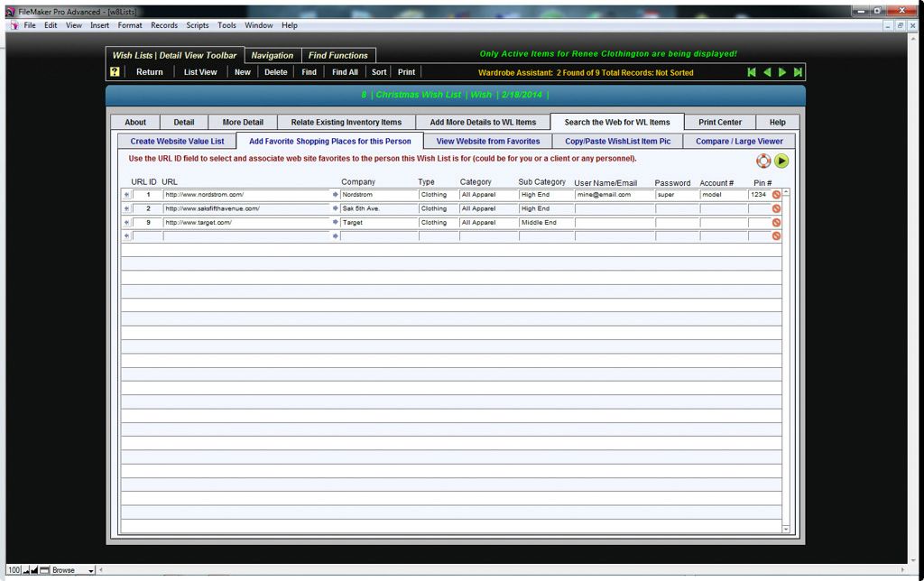This screenshot has height=581, width=924.
Task: Delete the Nordstrom row with red icon
Action: point(776,195)
